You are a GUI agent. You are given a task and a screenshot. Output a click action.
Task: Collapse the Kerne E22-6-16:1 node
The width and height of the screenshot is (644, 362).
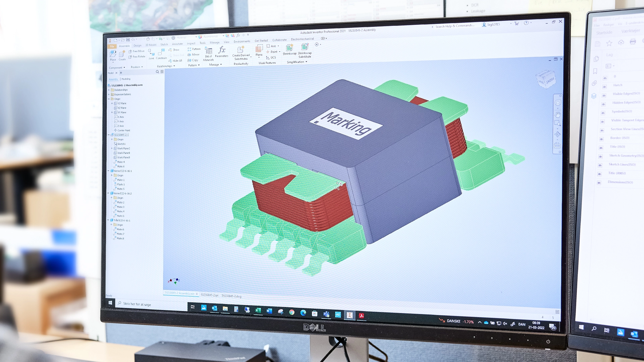click(108, 171)
